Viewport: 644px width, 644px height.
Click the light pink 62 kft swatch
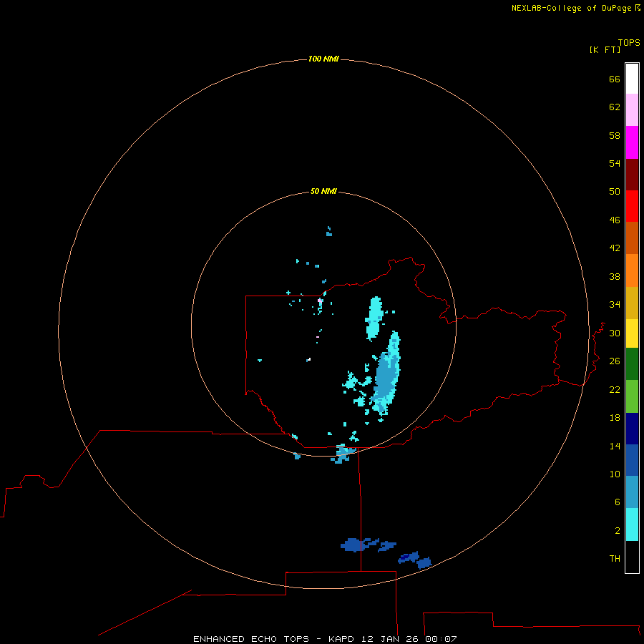[x=632, y=109]
